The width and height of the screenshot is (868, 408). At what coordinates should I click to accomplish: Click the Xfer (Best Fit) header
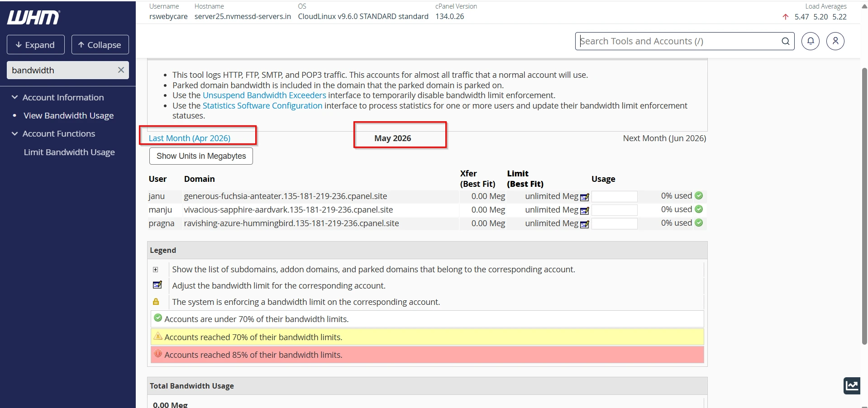point(477,179)
